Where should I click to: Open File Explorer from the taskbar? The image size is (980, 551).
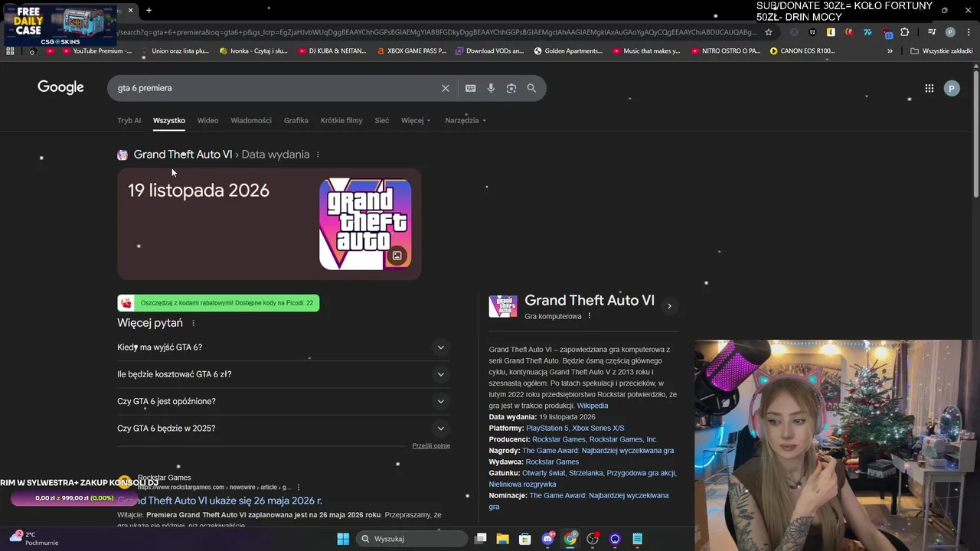click(502, 539)
